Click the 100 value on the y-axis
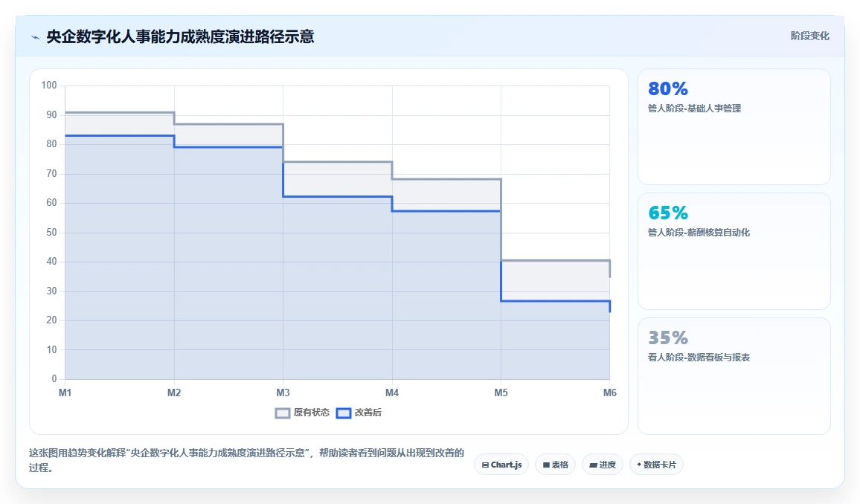The width and height of the screenshot is (860, 504). coord(49,85)
